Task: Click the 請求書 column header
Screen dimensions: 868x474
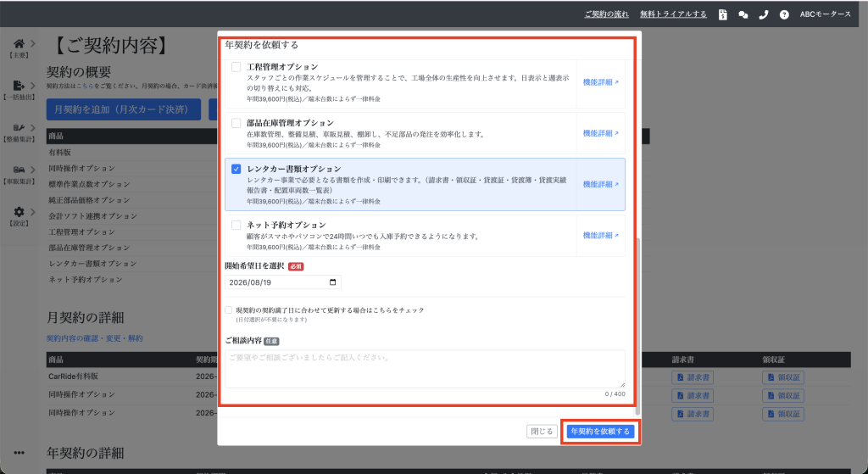Action: click(683, 360)
